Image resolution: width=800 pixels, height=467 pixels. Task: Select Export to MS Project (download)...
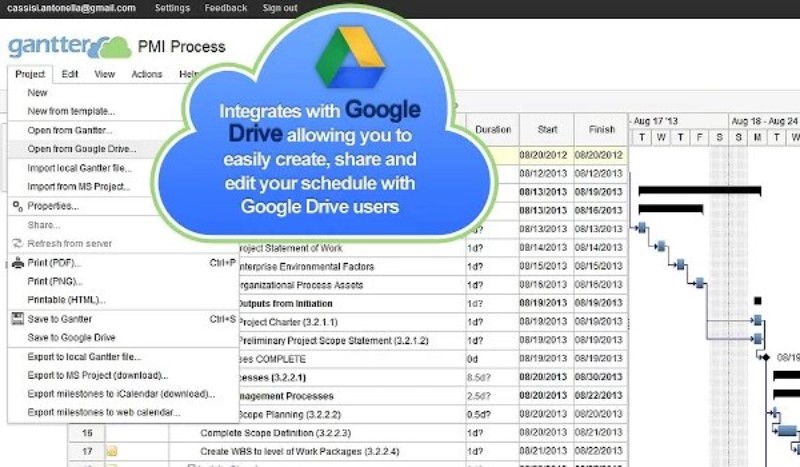(x=98, y=375)
